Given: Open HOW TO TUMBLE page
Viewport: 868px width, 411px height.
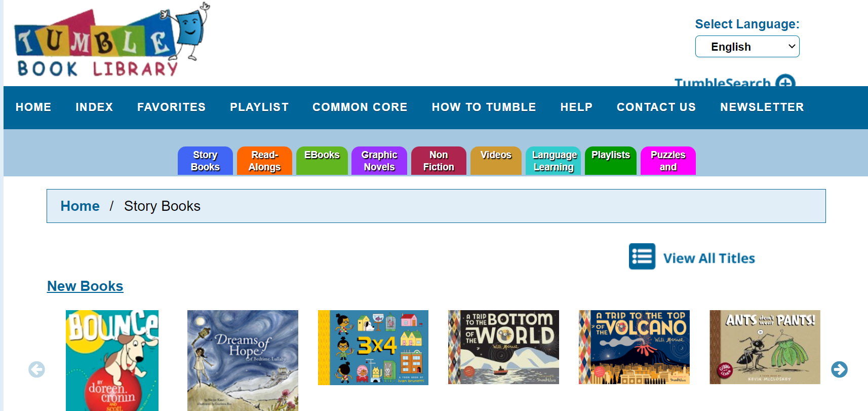Looking at the screenshot, I should click(x=484, y=107).
